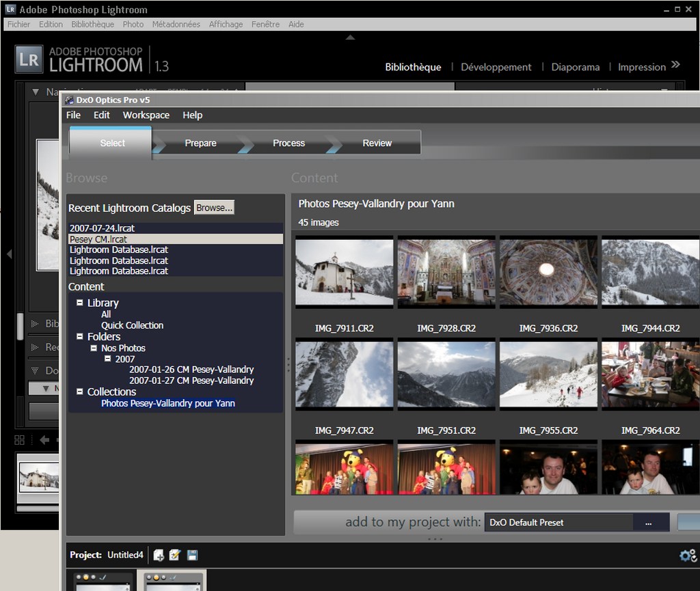Open the Edit menu in DxO

tap(101, 115)
